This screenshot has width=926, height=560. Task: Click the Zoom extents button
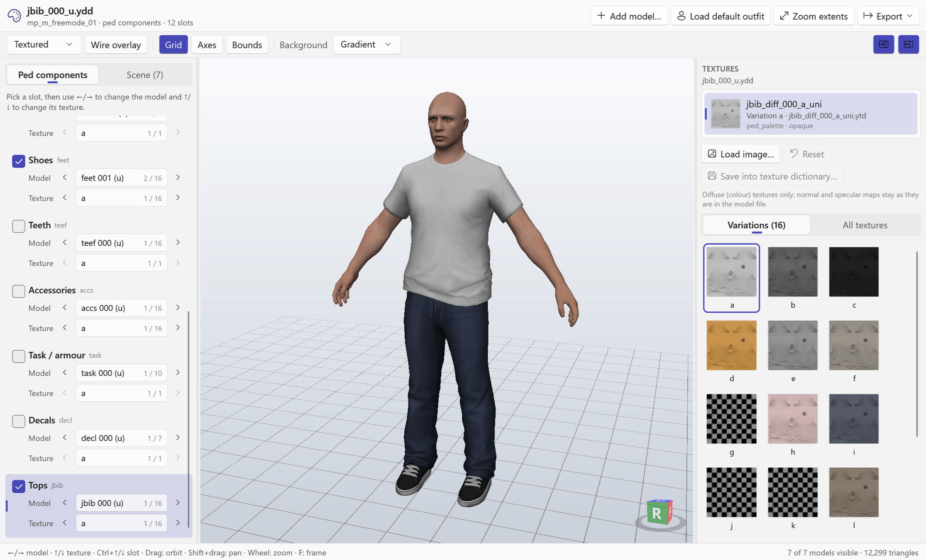(814, 16)
